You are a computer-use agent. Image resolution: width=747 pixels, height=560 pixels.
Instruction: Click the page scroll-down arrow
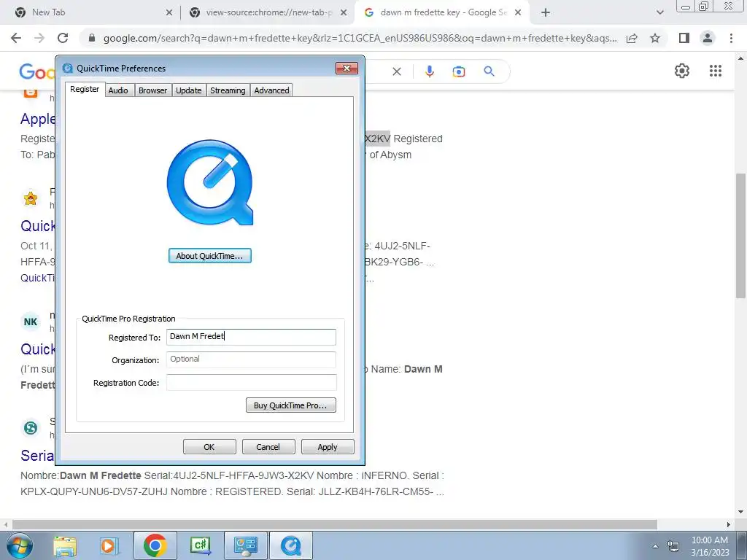coord(740,512)
